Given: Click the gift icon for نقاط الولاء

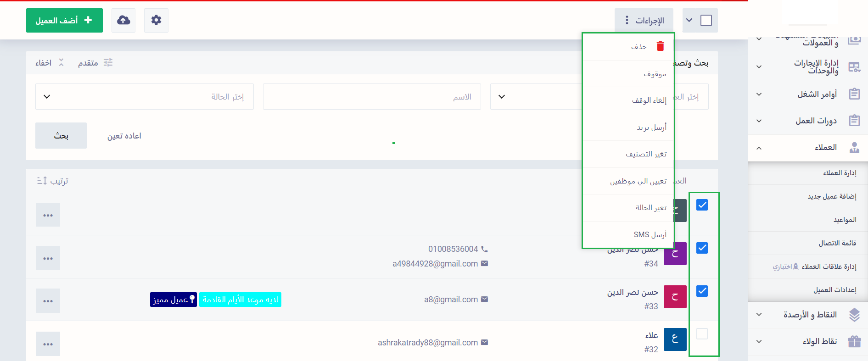Looking at the screenshot, I should pyautogui.click(x=854, y=341).
